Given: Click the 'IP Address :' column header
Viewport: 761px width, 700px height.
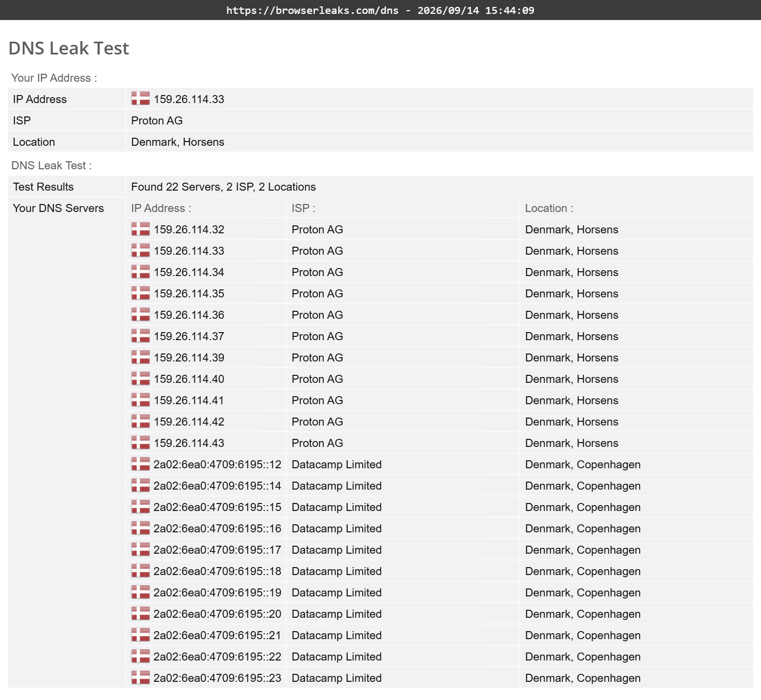Looking at the screenshot, I should click(x=161, y=208).
